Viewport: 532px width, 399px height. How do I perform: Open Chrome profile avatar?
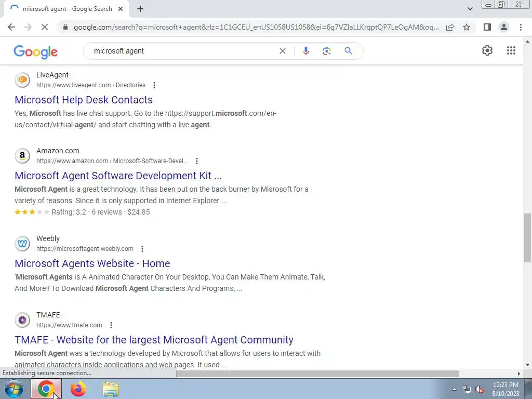(x=504, y=27)
